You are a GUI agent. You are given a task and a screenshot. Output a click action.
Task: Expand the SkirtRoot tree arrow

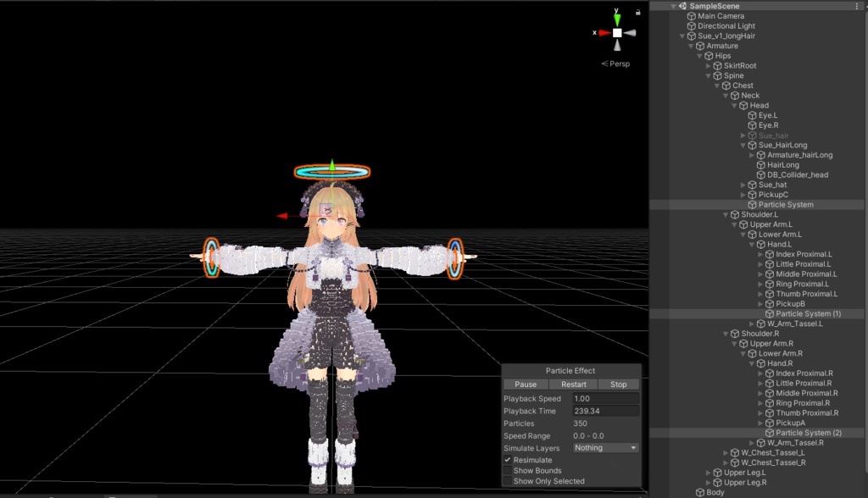tap(708, 66)
